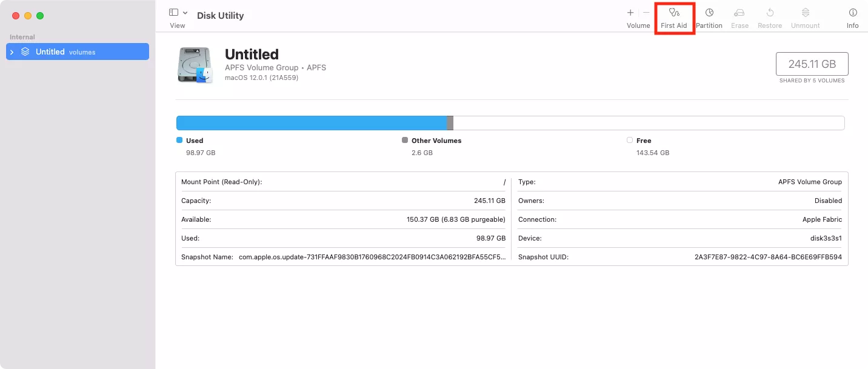The image size is (868, 369).
Task: Click 'APFS Volume Group • APFS' subtitle
Action: coord(276,68)
